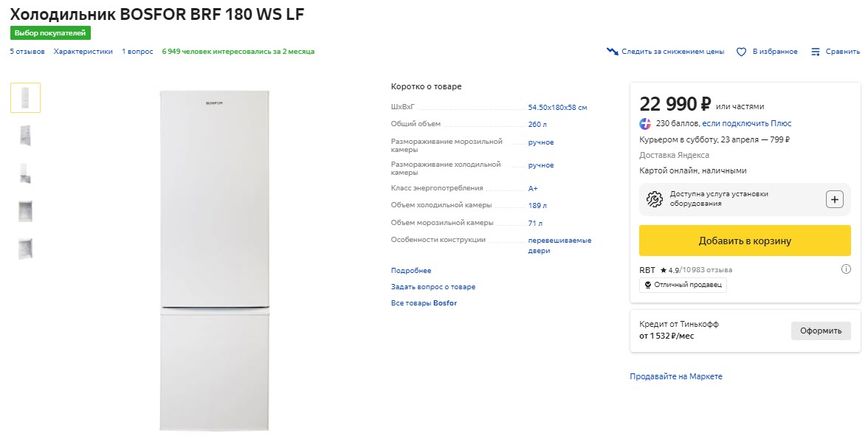Click the price drop tracking chart icon

pos(612,52)
